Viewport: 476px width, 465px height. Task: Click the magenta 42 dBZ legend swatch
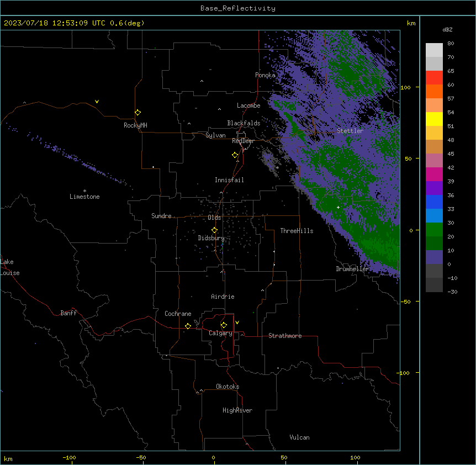point(434,174)
